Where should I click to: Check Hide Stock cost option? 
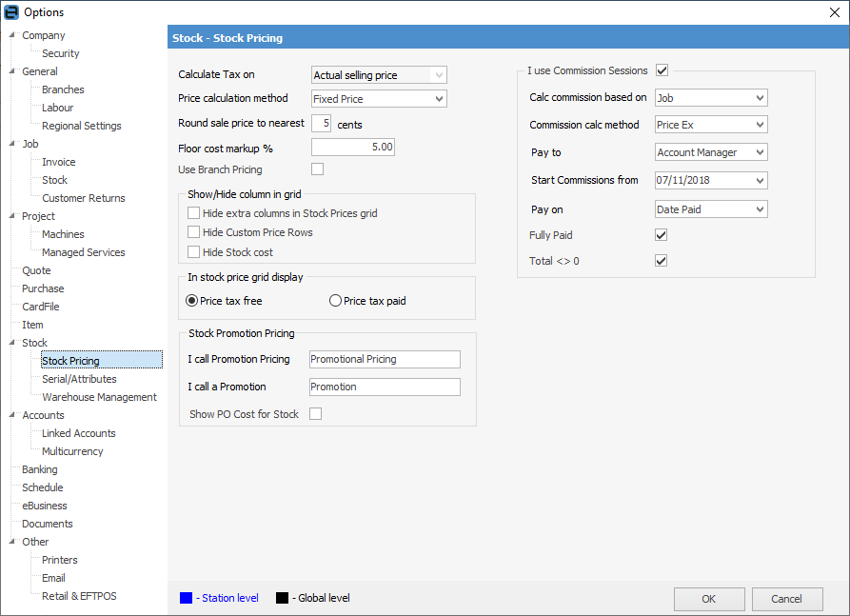pos(194,251)
